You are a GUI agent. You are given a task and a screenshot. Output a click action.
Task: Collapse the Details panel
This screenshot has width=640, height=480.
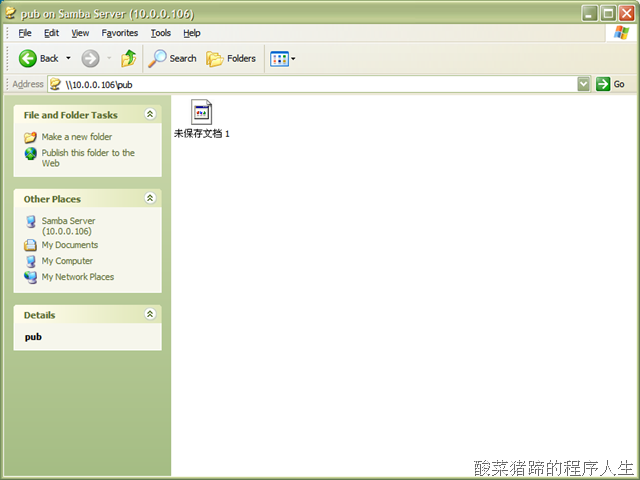pyautogui.click(x=150, y=314)
